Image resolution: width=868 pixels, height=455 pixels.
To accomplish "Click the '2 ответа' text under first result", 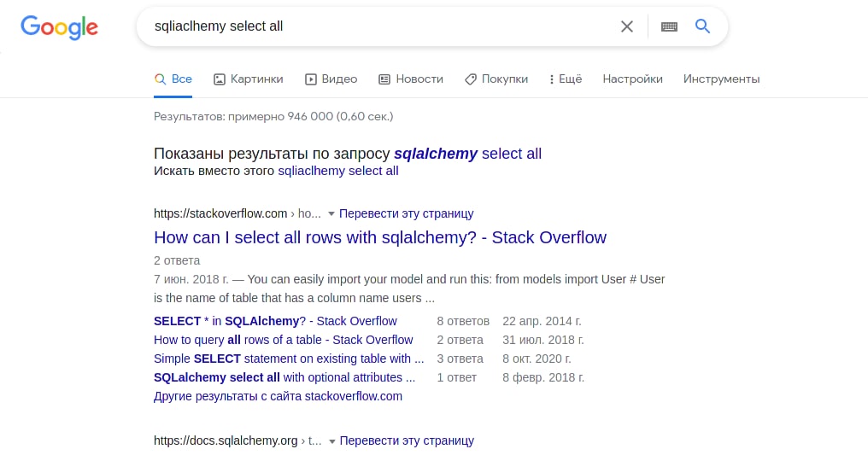I will click(x=177, y=260).
